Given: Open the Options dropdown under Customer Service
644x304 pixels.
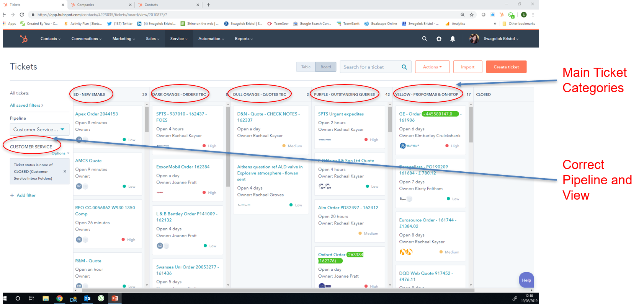Looking at the screenshot, I should coord(60,153).
